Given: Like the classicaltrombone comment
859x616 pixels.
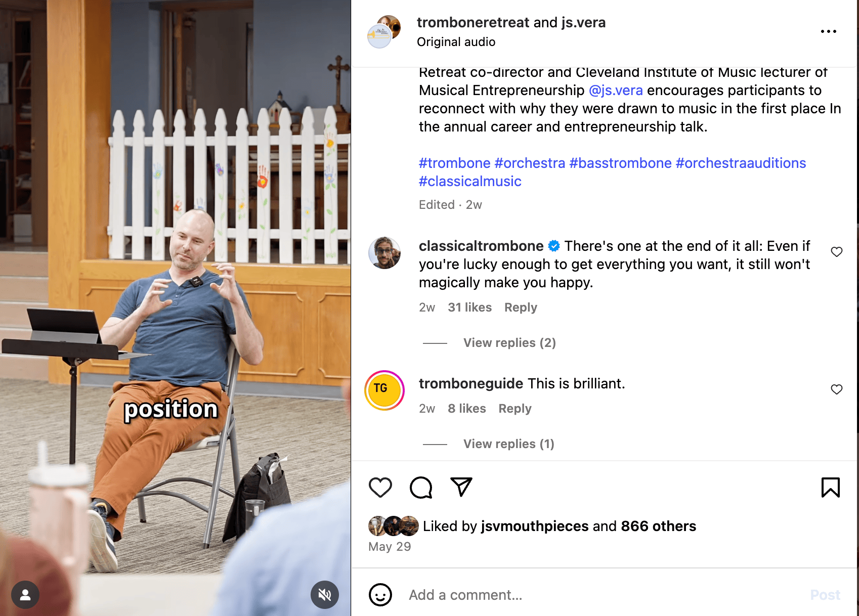Looking at the screenshot, I should tap(837, 252).
